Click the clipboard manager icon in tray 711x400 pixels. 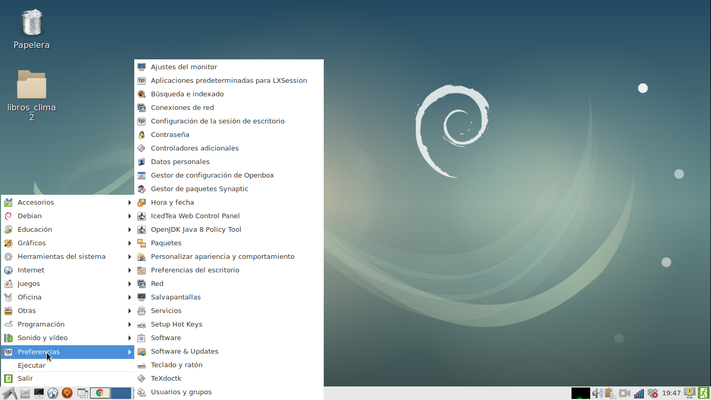point(610,393)
